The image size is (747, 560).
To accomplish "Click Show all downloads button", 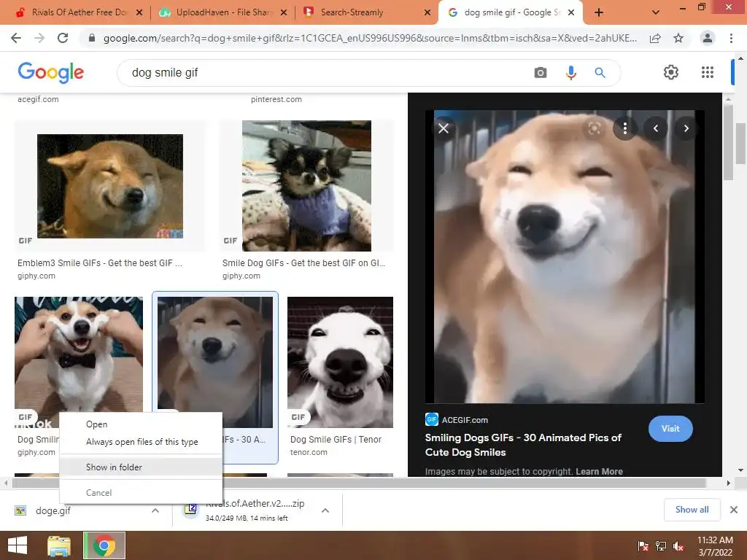I will (x=692, y=510).
